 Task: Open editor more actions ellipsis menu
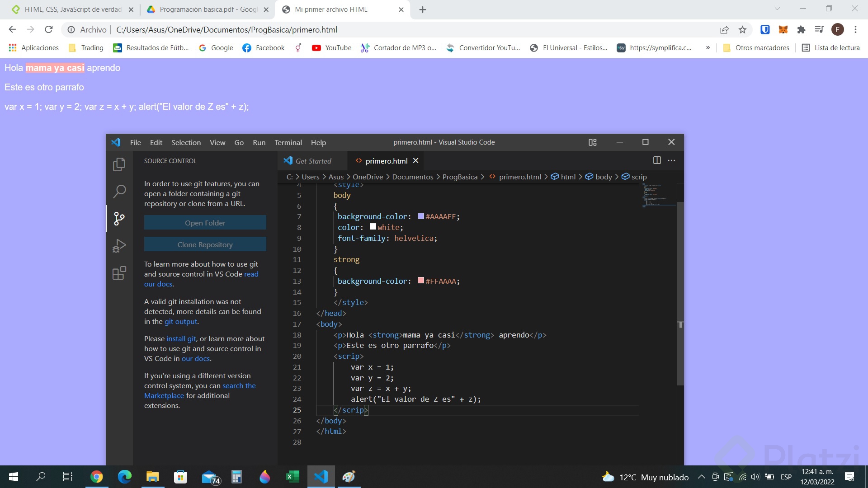point(671,160)
